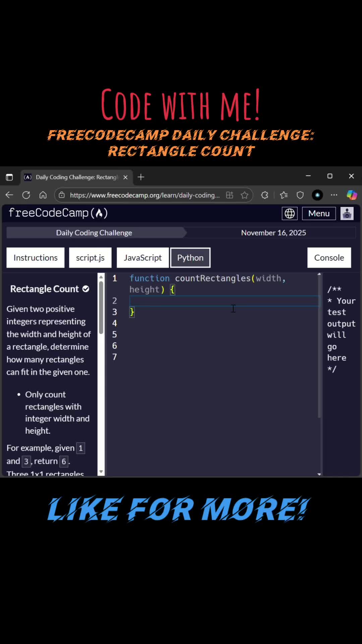Click the round profile extension icon
This screenshot has width=362, height=644.
pyautogui.click(x=317, y=195)
